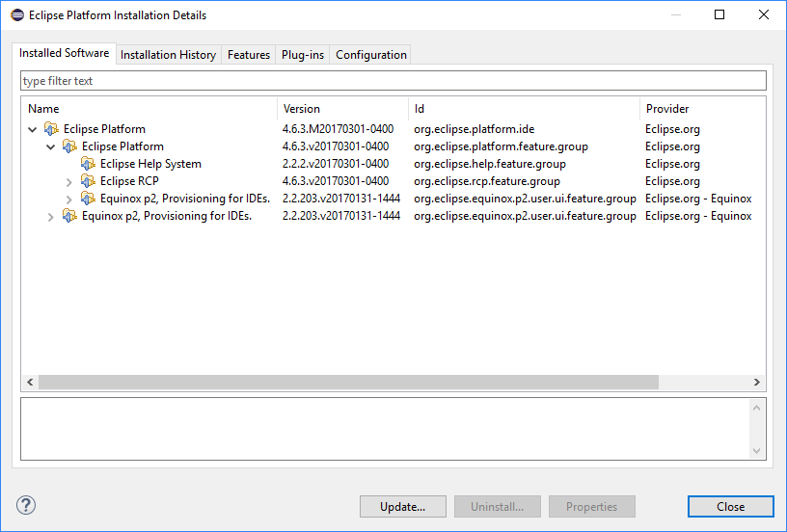
Task: Click version 4.6.3.M20170301-0400
Action: (x=338, y=129)
